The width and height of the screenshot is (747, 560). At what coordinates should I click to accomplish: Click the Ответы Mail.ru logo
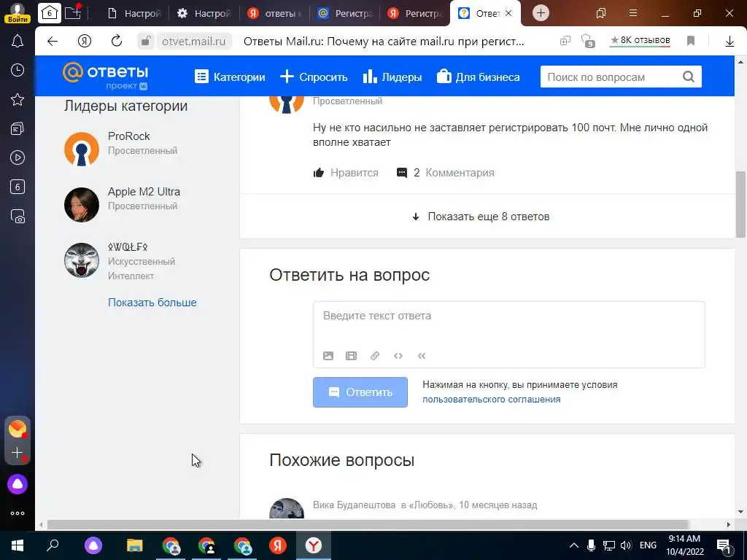105,76
